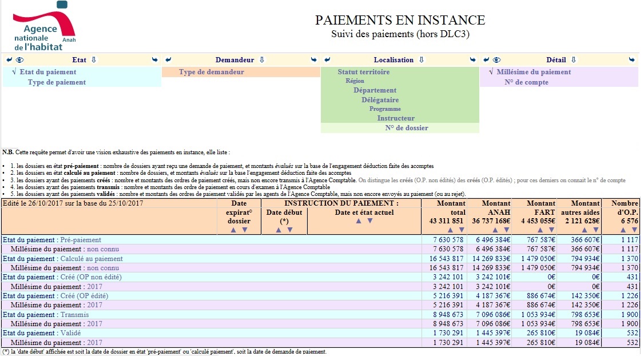Open the Calculé au paiement state row
Screen dimensions: 644x357
(320, 259)
